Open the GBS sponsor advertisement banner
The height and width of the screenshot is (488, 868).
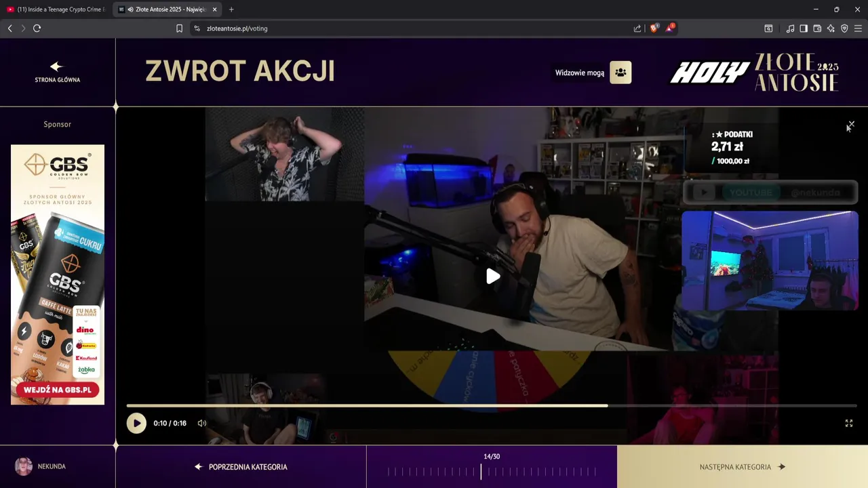click(x=58, y=274)
